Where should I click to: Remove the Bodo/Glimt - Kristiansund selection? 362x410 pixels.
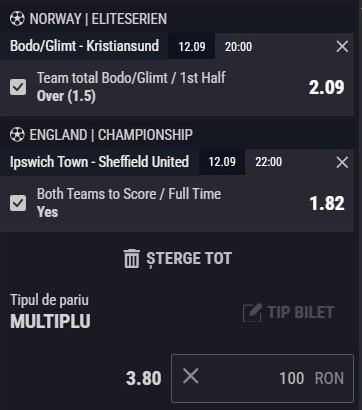[342, 46]
